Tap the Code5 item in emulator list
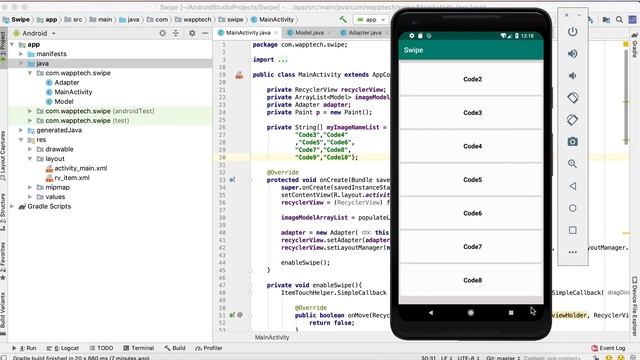Image resolution: width=640 pixels, height=360 pixels. 471,180
